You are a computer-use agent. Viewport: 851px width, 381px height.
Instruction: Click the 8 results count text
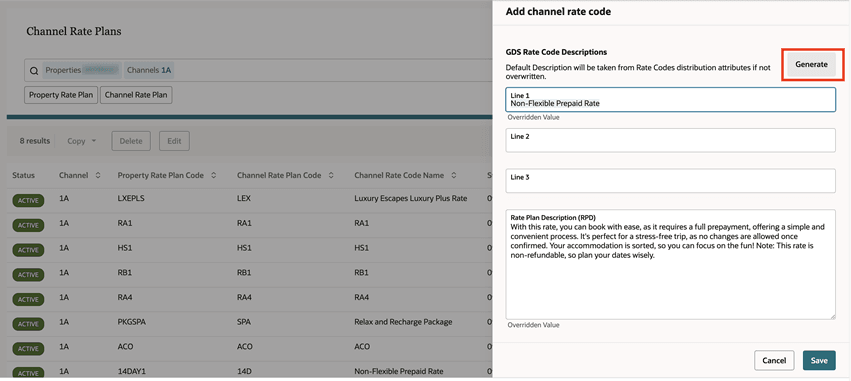[35, 141]
